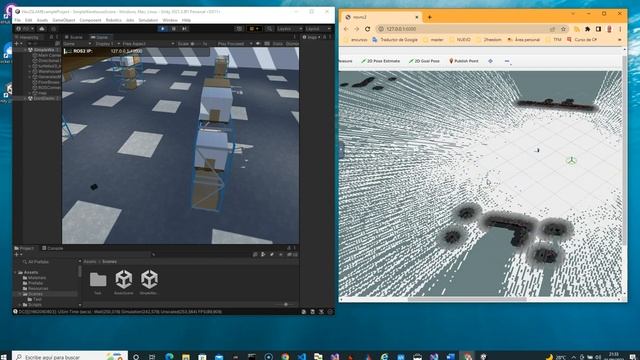Select the Materials folder in Project tree

coord(34,278)
